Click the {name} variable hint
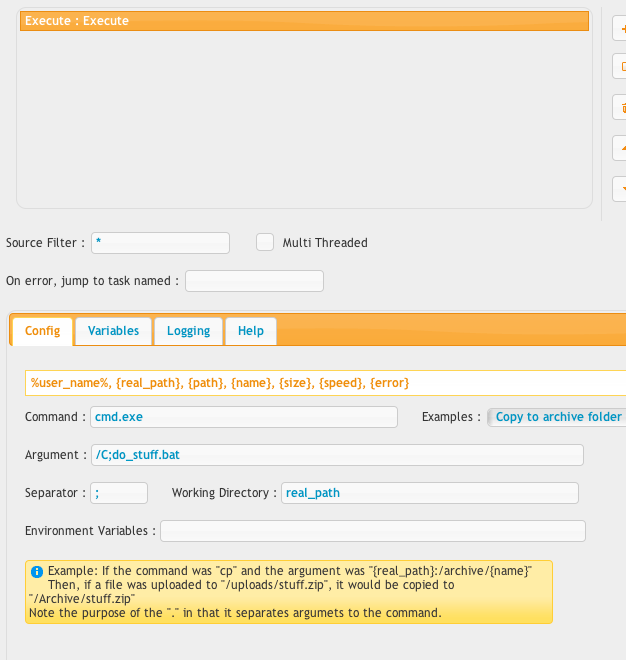The height and width of the screenshot is (660, 626). pos(250,383)
